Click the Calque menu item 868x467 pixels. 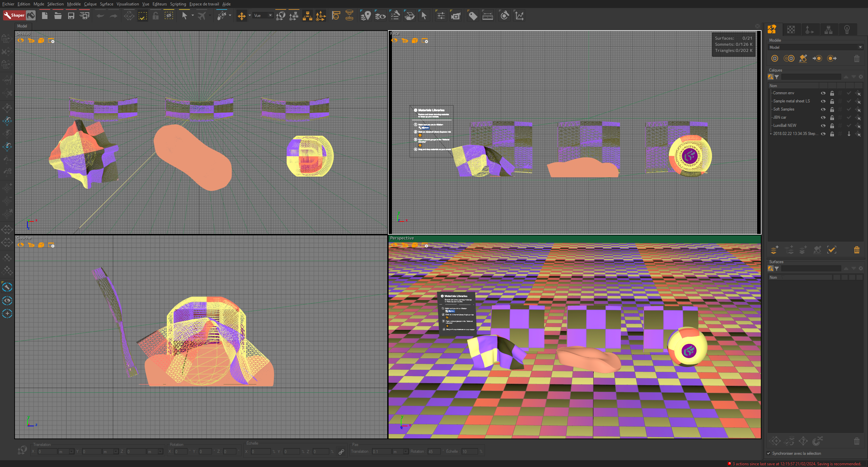tap(90, 4)
